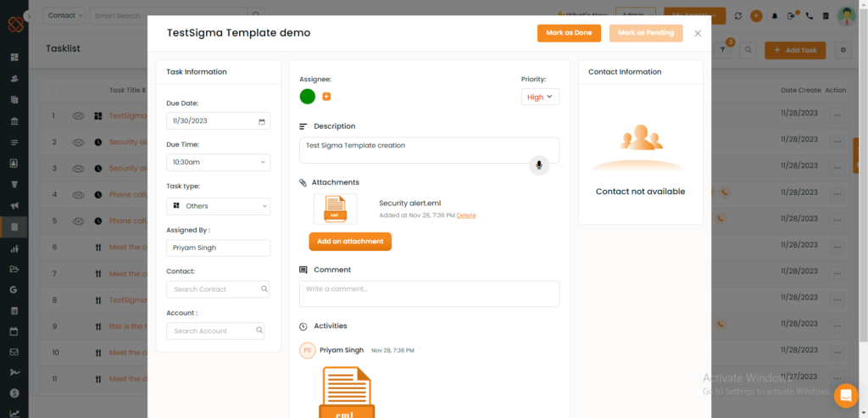Screen dimensions: 868x418
Task: Click the Add an attachment button
Action: (350, 242)
